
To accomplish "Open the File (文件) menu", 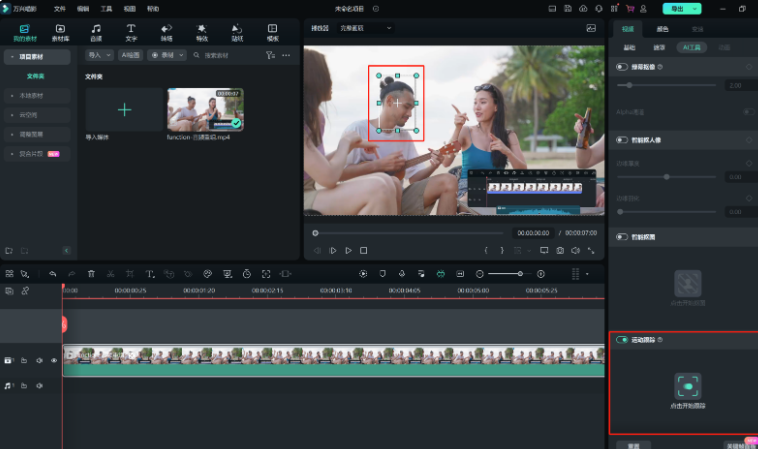I will click(60, 8).
